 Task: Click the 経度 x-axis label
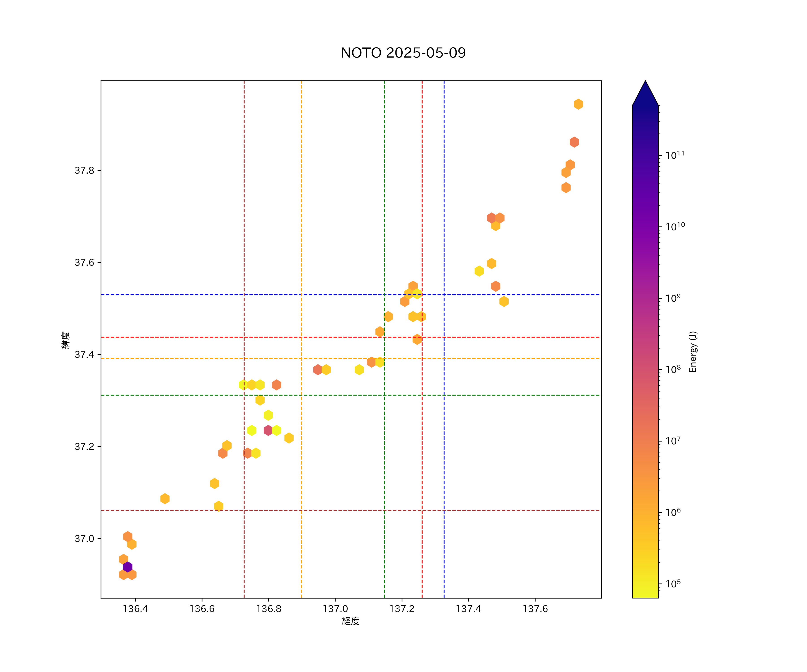[350, 621]
